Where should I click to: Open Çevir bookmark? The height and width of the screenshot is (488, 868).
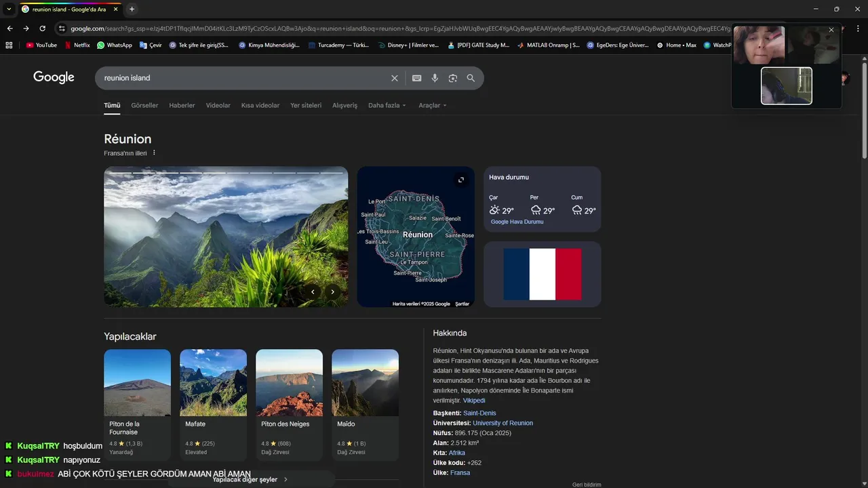(151, 45)
